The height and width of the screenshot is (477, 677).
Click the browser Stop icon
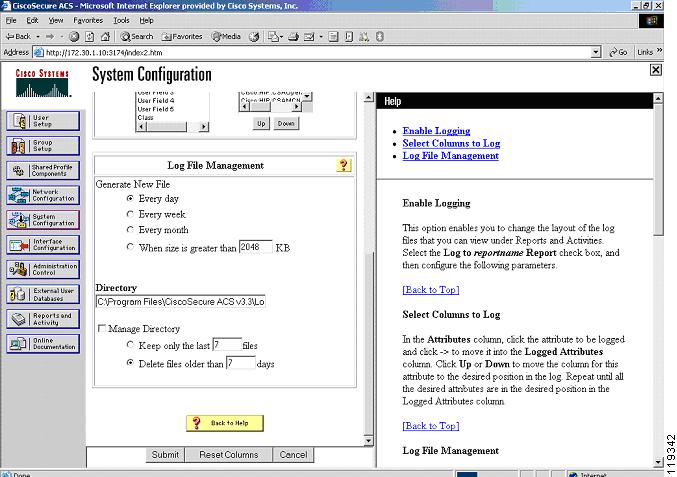point(74,37)
